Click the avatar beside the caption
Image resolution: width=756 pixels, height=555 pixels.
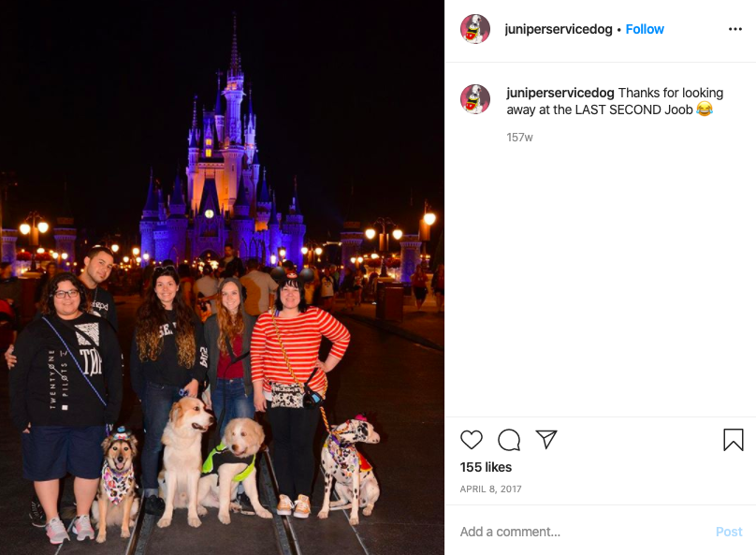(x=475, y=99)
